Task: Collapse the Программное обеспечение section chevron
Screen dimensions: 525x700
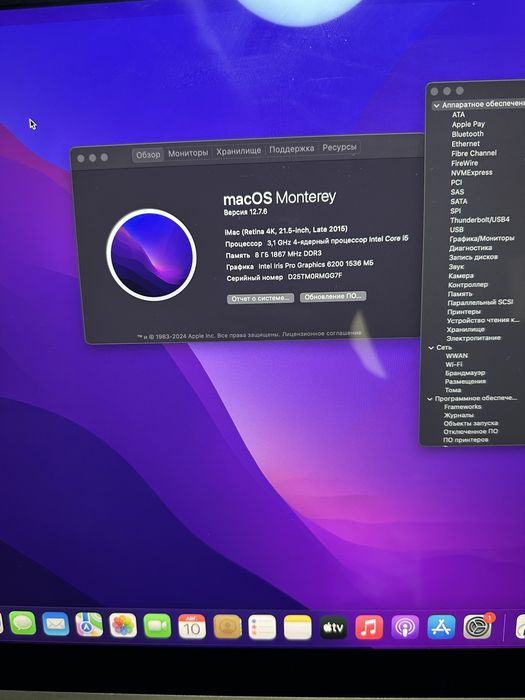Action: pyautogui.click(x=430, y=399)
